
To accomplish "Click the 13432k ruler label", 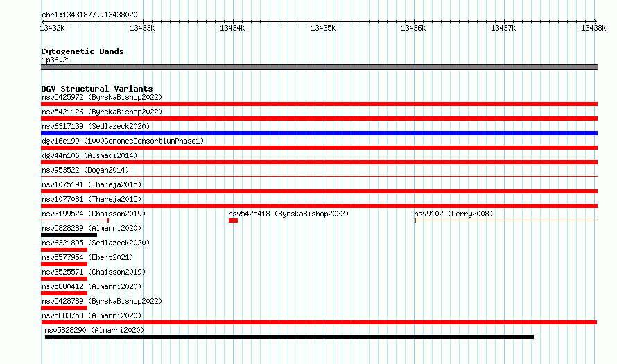I will 52,28.
